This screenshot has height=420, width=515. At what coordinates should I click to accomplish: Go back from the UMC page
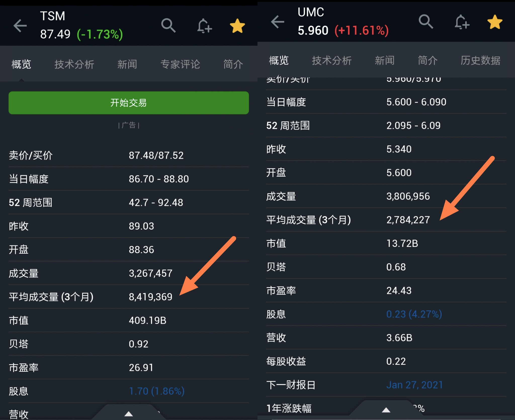pyautogui.click(x=278, y=22)
